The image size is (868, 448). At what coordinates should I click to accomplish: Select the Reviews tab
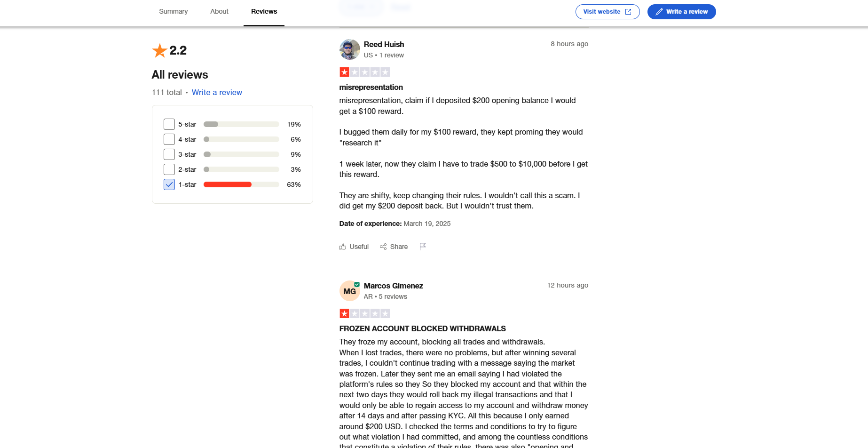pyautogui.click(x=264, y=11)
